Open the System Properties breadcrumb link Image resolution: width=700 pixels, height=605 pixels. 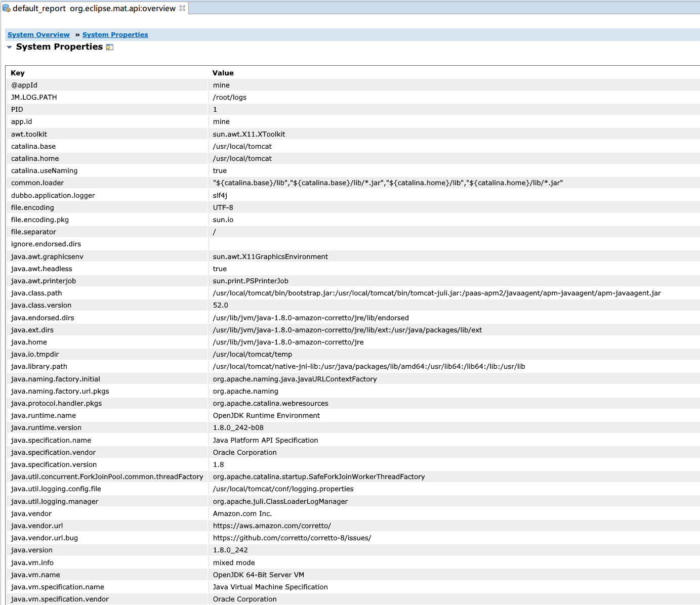(115, 35)
